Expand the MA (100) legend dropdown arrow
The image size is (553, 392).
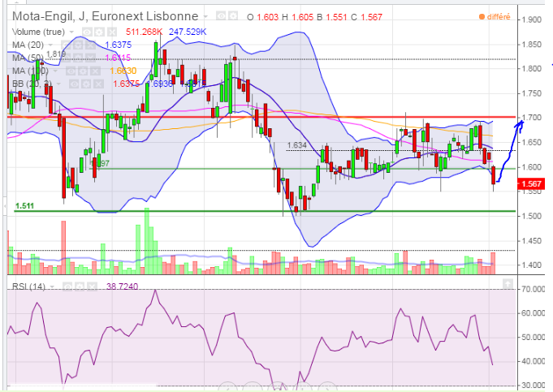click(55, 71)
